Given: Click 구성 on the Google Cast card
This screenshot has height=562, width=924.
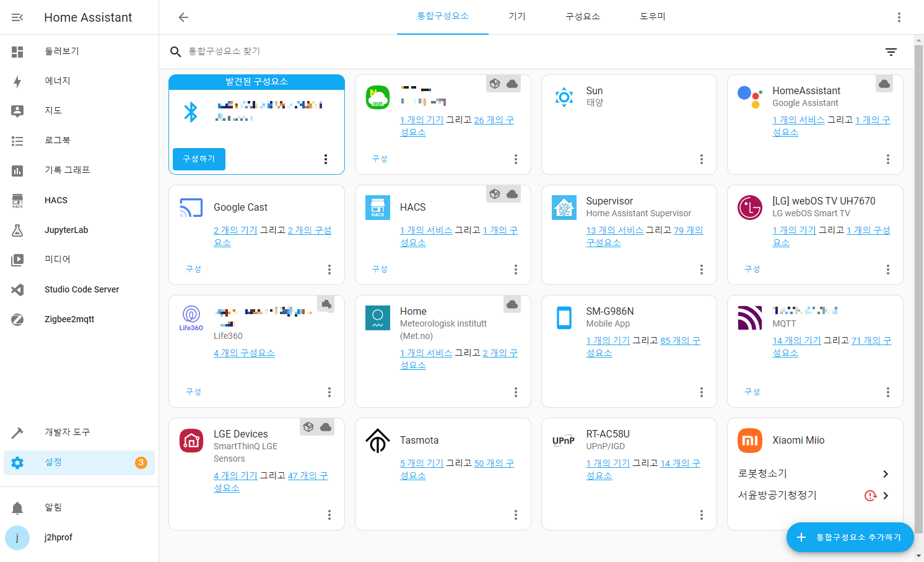Looking at the screenshot, I should tap(194, 270).
